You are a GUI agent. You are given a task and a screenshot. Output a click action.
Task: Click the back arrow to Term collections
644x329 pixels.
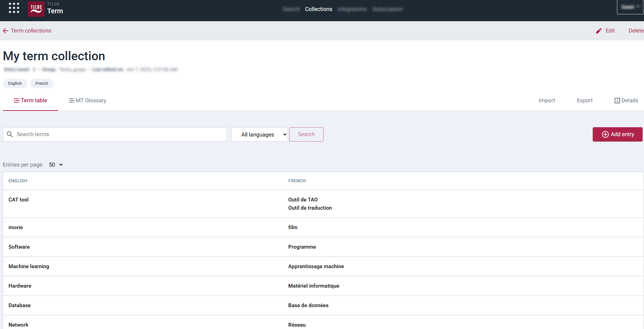[x=5, y=30]
